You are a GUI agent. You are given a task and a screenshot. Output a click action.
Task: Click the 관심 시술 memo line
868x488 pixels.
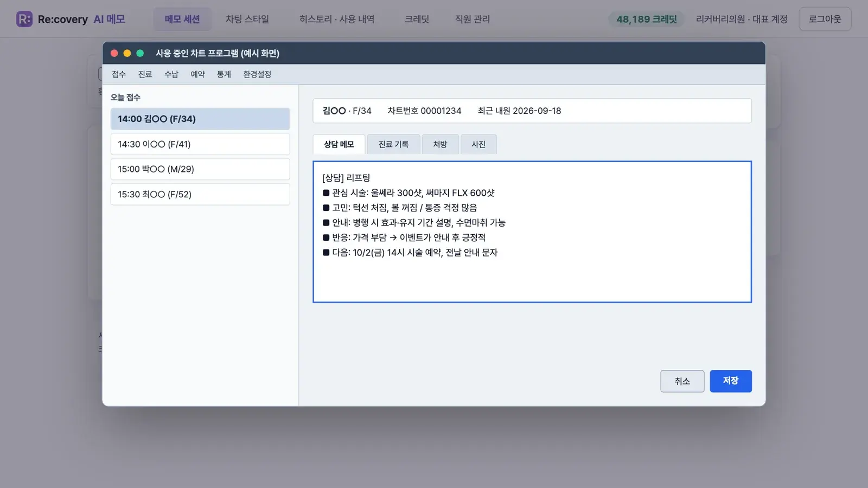(409, 193)
